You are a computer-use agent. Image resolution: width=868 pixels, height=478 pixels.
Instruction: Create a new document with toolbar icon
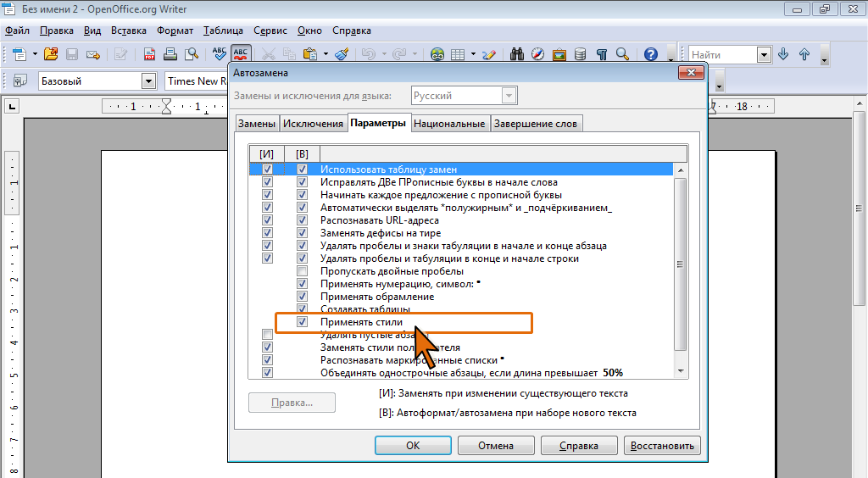19,54
